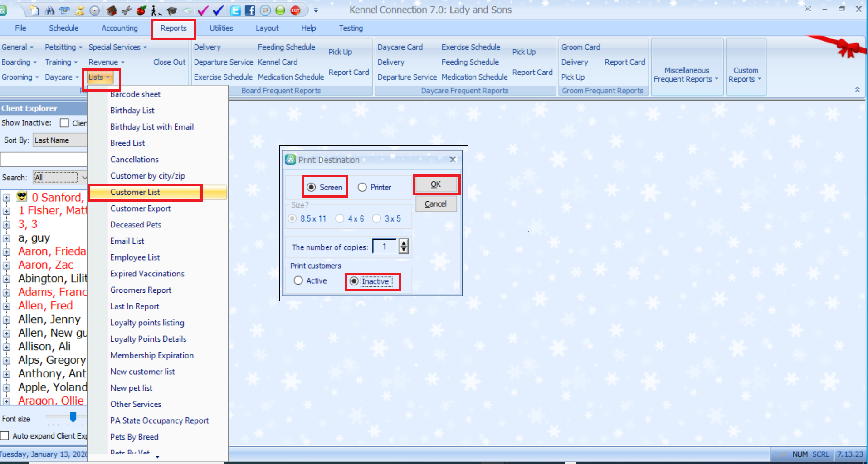Enable the Auto expand Client Explorer checkbox
This screenshot has width=868, height=464.
(5, 436)
